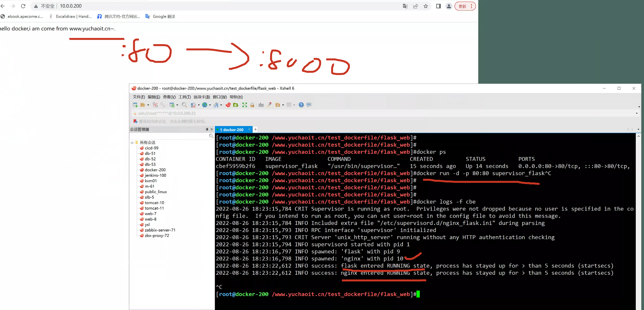644x310 pixels.
Task: Toggle Chrome side panel icon
Action: [438, 6]
